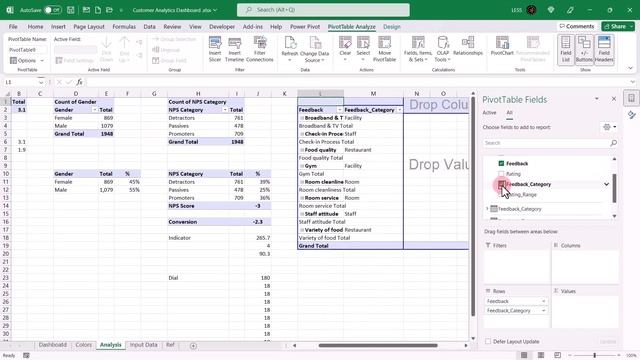Insert a PivotChart from the ribbon
The height and width of the screenshot is (360, 640).
502,46
